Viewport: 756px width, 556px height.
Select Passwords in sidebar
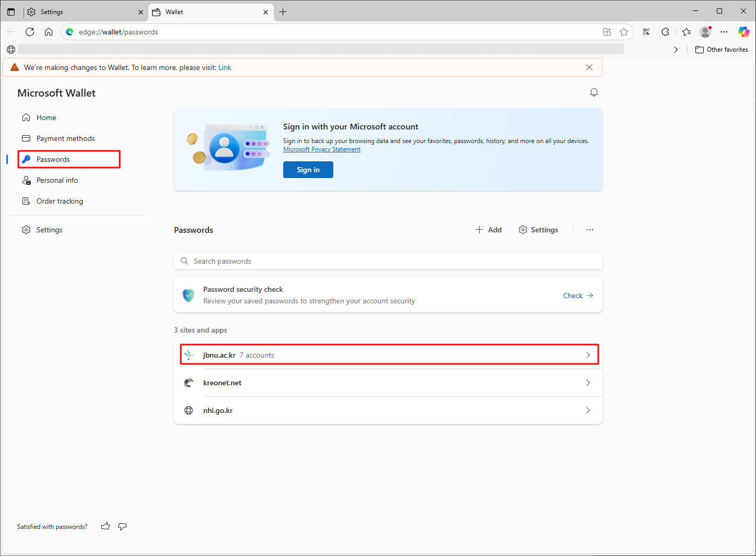(69, 159)
